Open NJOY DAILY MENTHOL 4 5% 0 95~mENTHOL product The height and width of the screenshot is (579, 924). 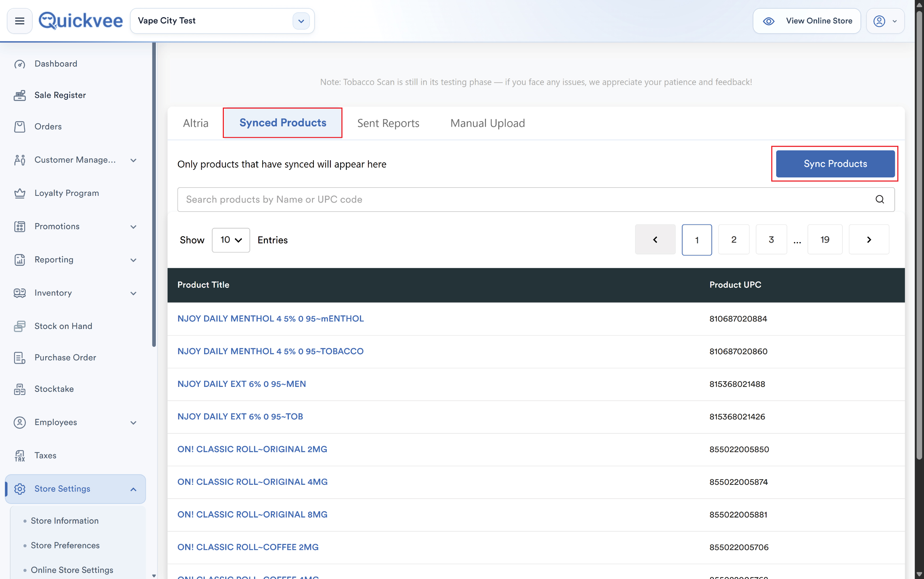[x=270, y=319]
